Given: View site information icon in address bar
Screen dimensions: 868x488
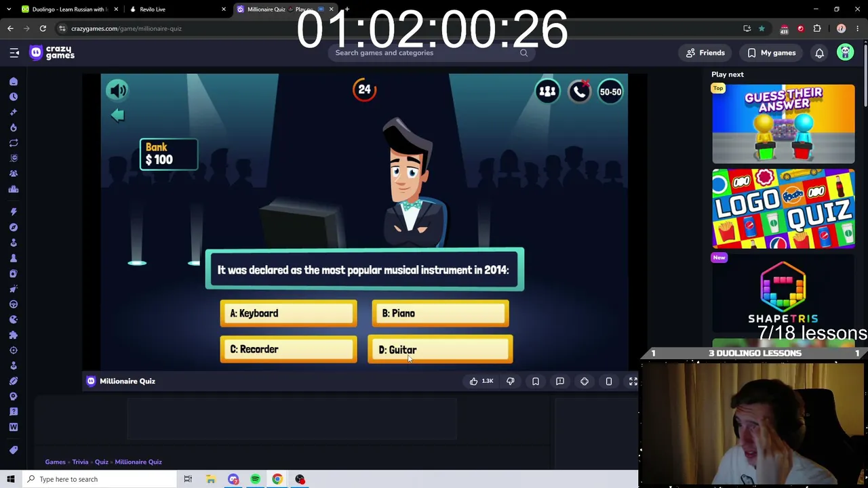Looking at the screenshot, I should 62,28.
